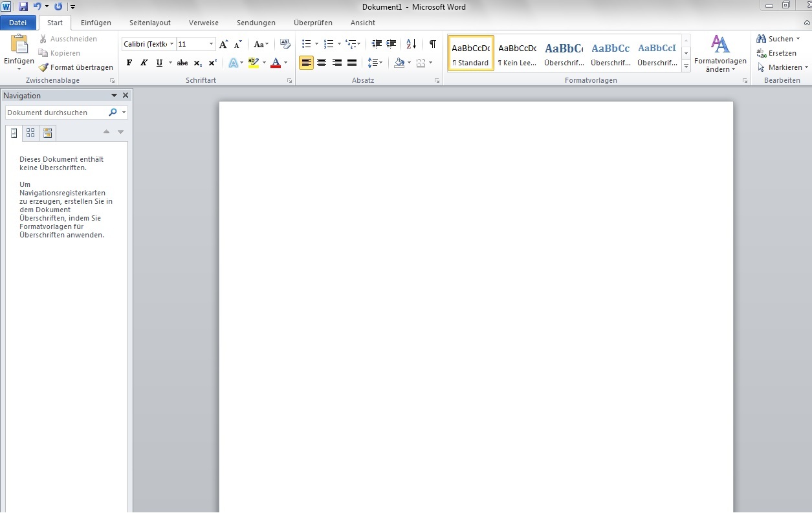
Task: Click the magnifier icon in Navigation search
Action: click(113, 113)
